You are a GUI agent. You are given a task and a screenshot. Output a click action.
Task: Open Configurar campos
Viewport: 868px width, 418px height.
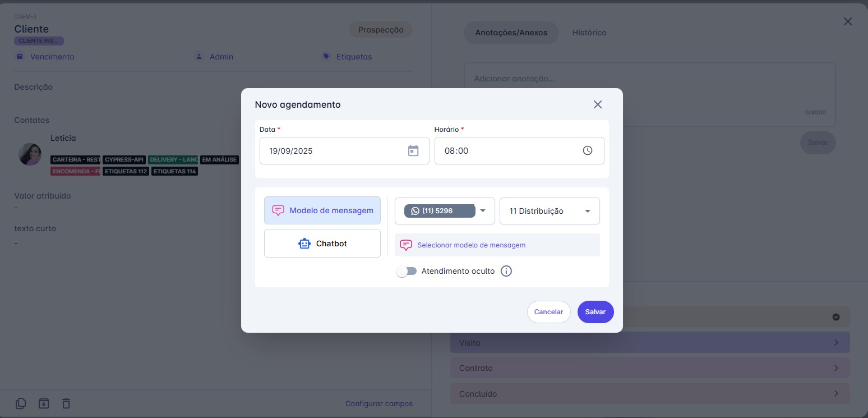point(379,403)
